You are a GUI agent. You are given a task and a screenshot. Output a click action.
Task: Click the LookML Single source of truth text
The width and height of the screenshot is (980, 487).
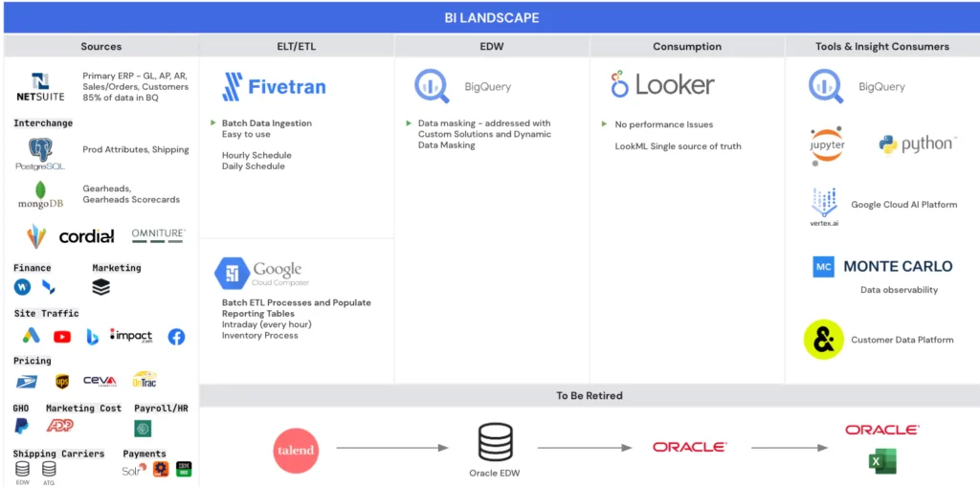(x=679, y=146)
